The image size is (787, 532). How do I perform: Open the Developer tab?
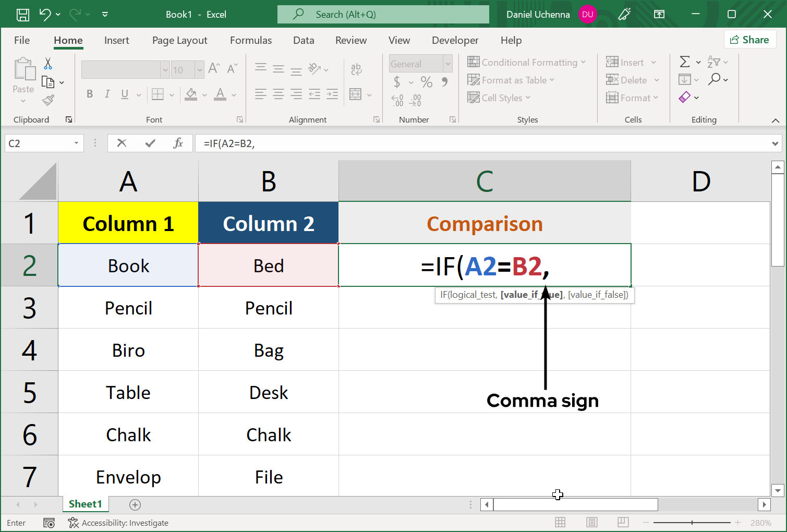pyautogui.click(x=455, y=40)
